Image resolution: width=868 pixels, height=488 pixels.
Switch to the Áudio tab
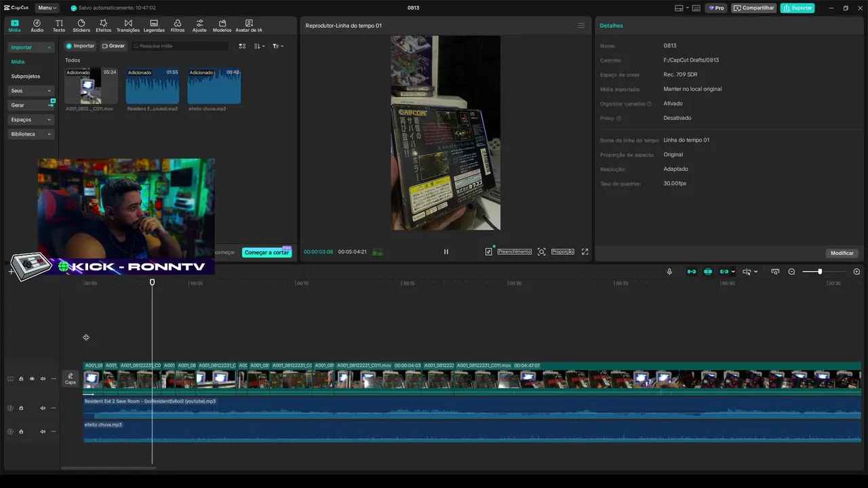tap(37, 26)
